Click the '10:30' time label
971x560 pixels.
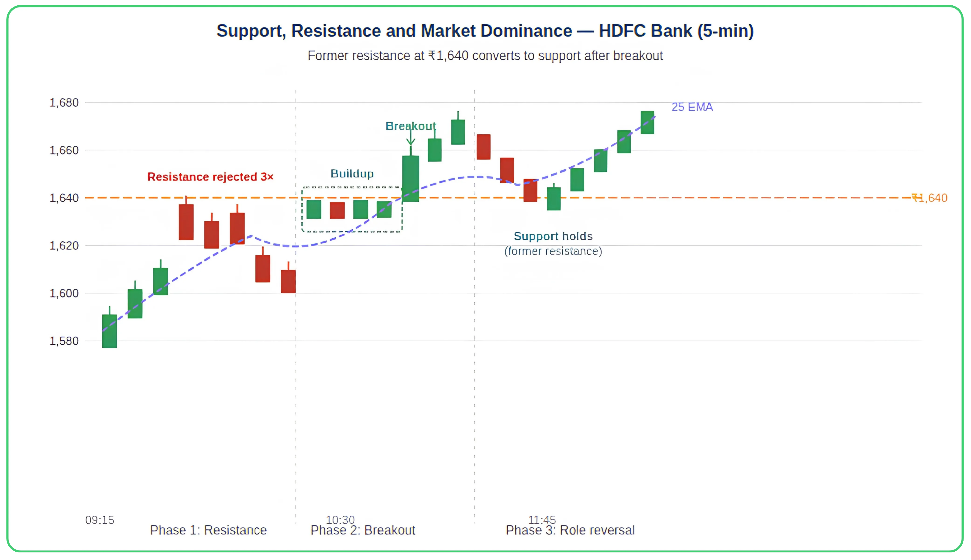click(340, 520)
